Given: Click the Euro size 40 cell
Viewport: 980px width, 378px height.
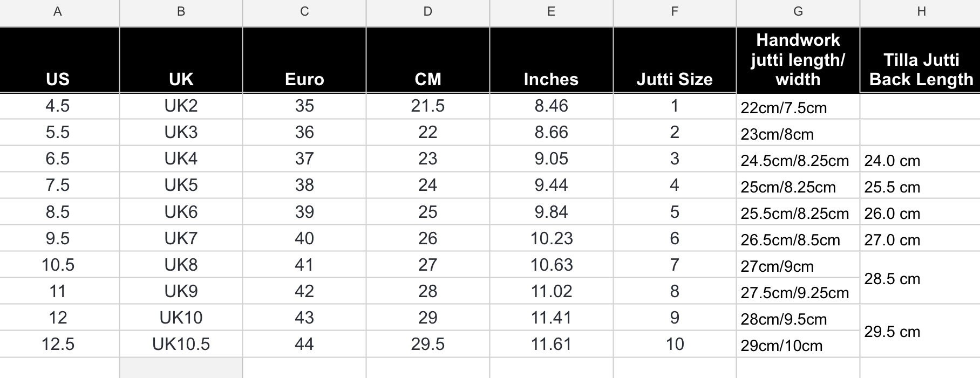Looking at the screenshot, I should 304,238.
